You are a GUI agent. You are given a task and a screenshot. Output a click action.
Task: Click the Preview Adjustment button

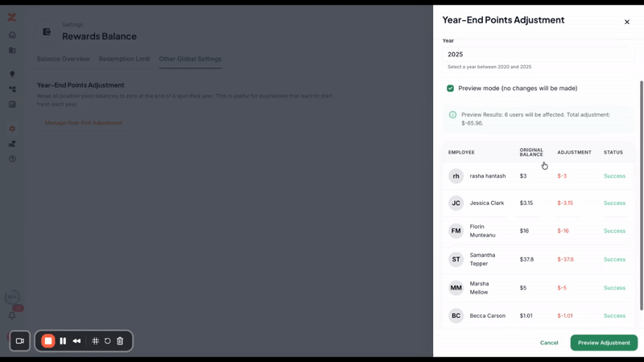tap(604, 343)
